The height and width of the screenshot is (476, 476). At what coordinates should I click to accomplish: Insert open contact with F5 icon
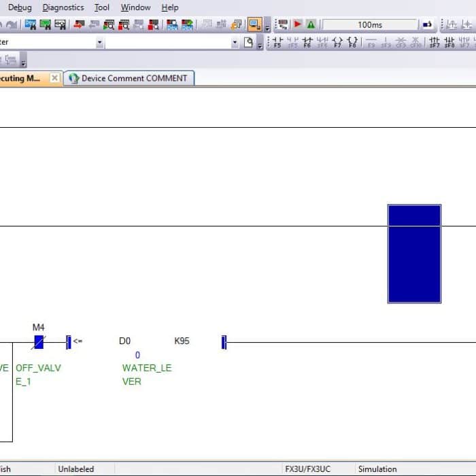[277, 42]
